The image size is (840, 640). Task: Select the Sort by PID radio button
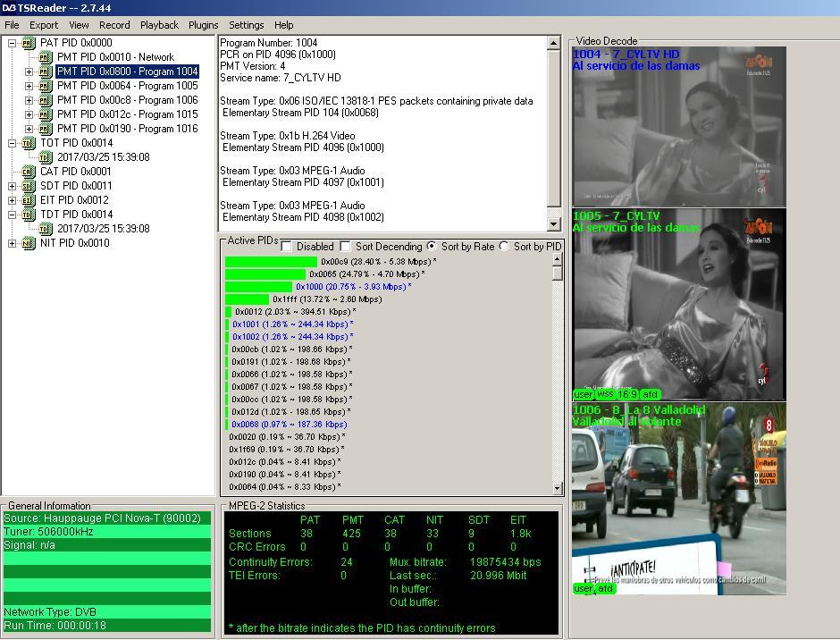(x=504, y=246)
